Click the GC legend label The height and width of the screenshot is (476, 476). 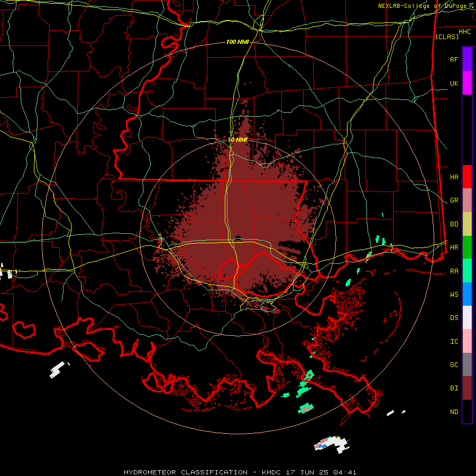(454, 365)
